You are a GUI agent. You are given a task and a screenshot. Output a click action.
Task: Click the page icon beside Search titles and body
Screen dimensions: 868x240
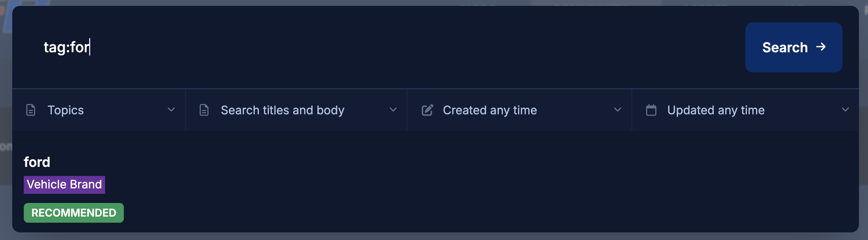click(204, 110)
